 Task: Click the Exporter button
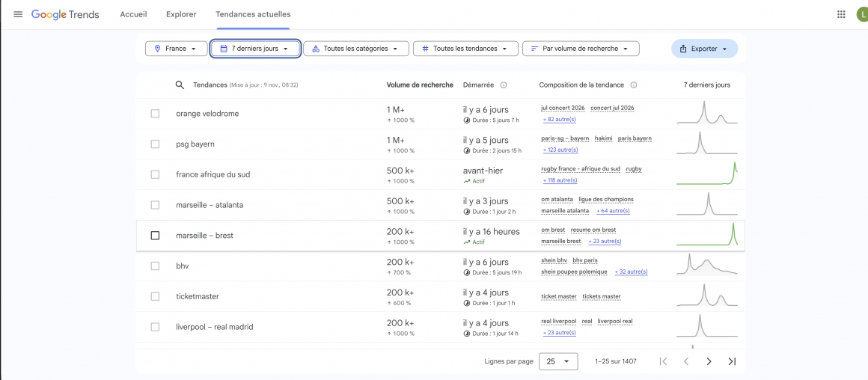pyautogui.click(x=704, y=49)
